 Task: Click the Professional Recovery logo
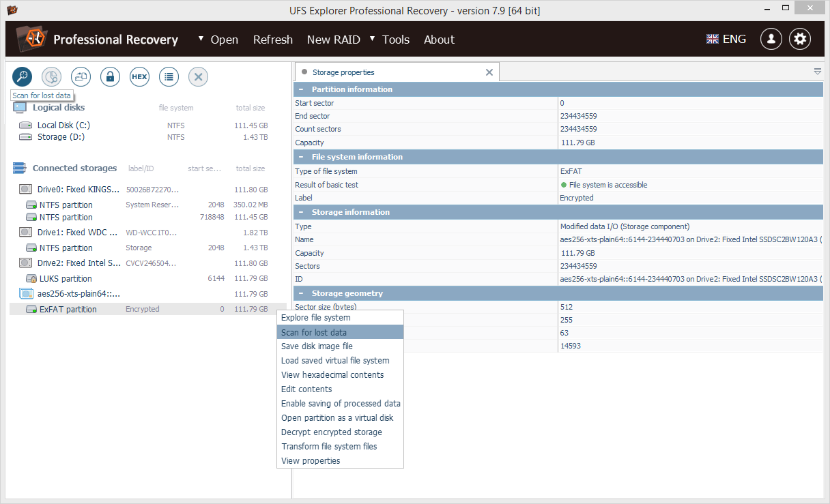(x=31, y=39)
